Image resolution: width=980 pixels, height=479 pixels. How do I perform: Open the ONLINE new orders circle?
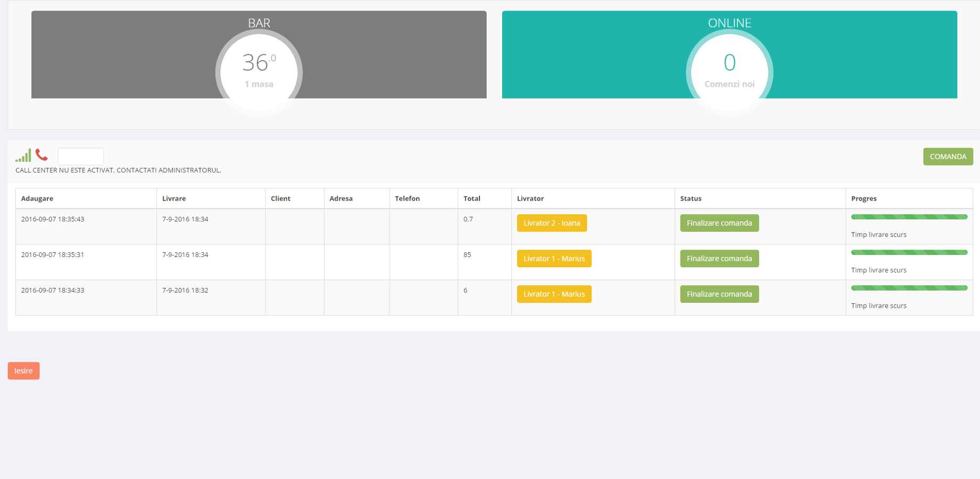coord(729,72)
